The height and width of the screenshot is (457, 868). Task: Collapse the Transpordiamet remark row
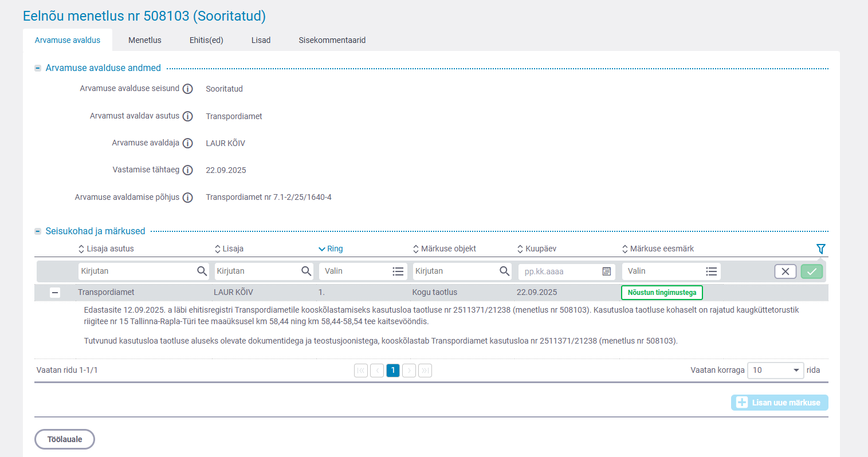point(55,293)
